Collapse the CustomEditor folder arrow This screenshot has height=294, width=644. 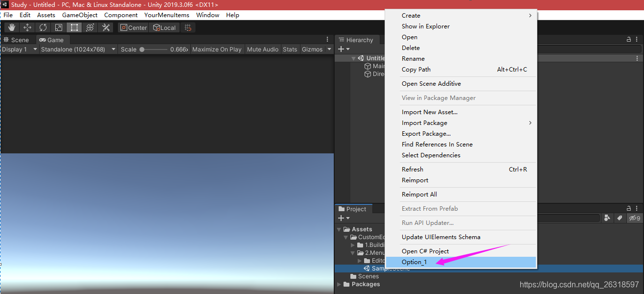(x=346, y=237)
